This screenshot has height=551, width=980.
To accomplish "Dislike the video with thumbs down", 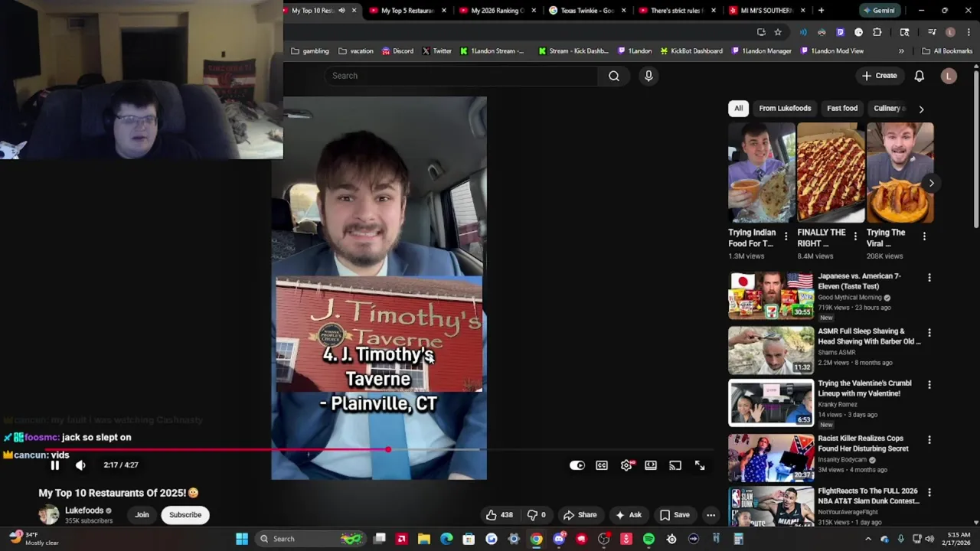I will 537,515.
